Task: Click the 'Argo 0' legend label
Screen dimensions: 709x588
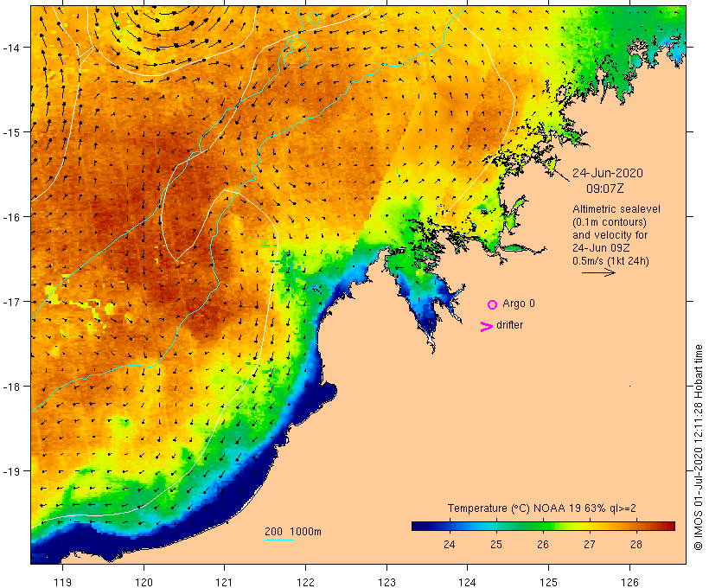Action: click(519, 304)
